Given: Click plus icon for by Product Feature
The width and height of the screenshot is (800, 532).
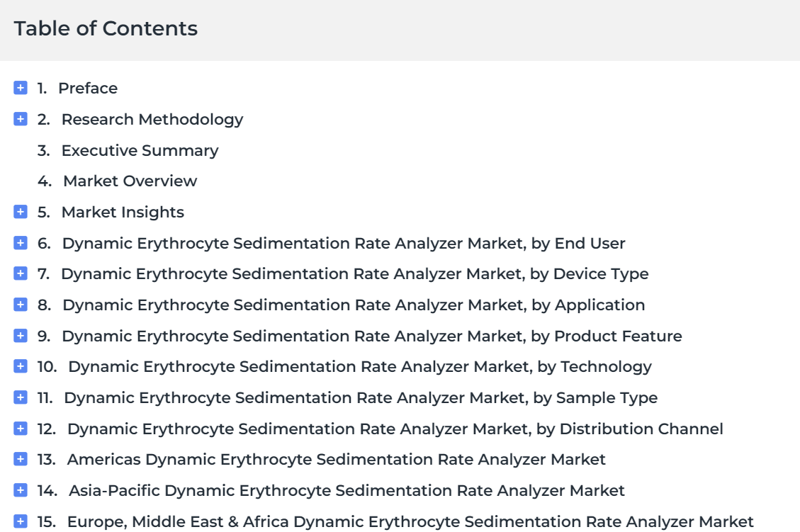Looking at the screenshot, I should (21, 336).
